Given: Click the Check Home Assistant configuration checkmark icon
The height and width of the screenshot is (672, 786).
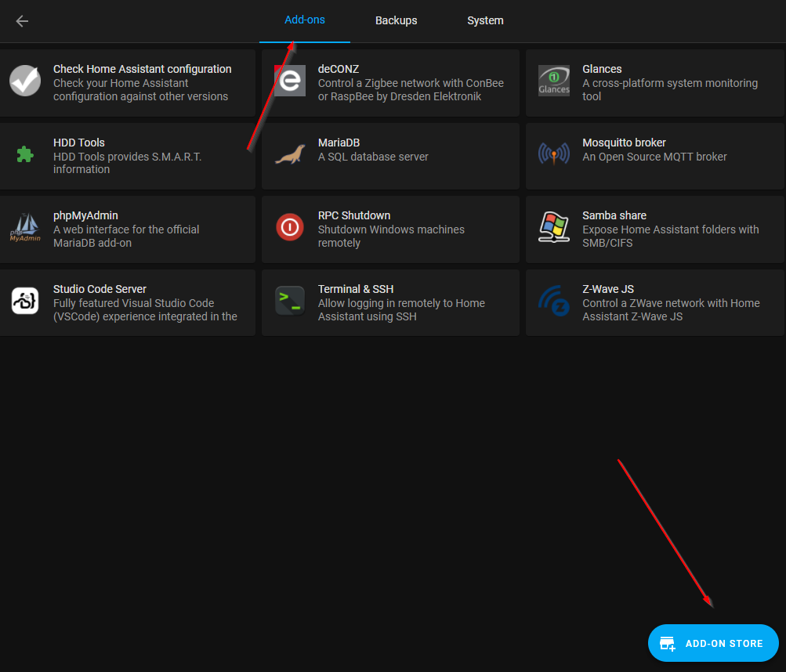Looking at the screenshot, I should pos(25,81).
